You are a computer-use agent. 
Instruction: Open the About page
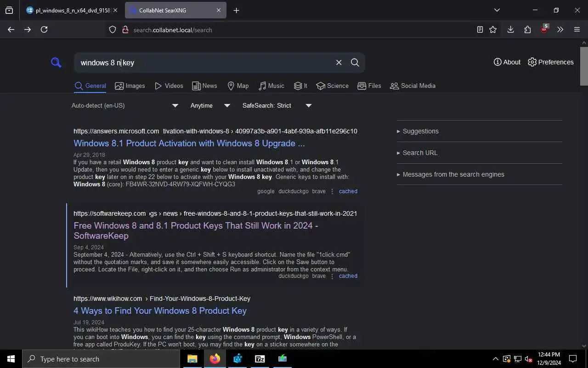[507, 62]
